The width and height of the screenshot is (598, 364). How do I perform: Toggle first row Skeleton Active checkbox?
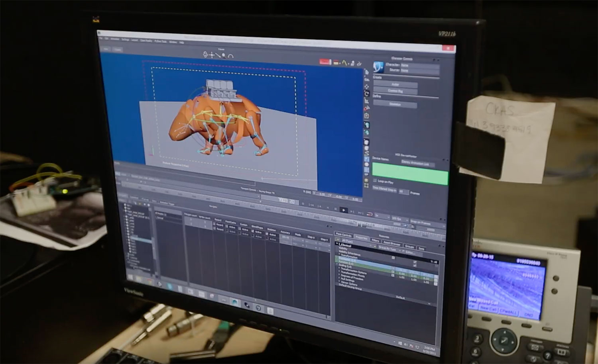267,234
